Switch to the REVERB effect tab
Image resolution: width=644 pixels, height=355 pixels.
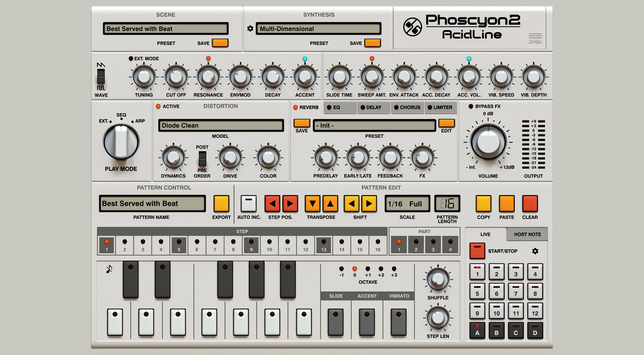(307, 107)
